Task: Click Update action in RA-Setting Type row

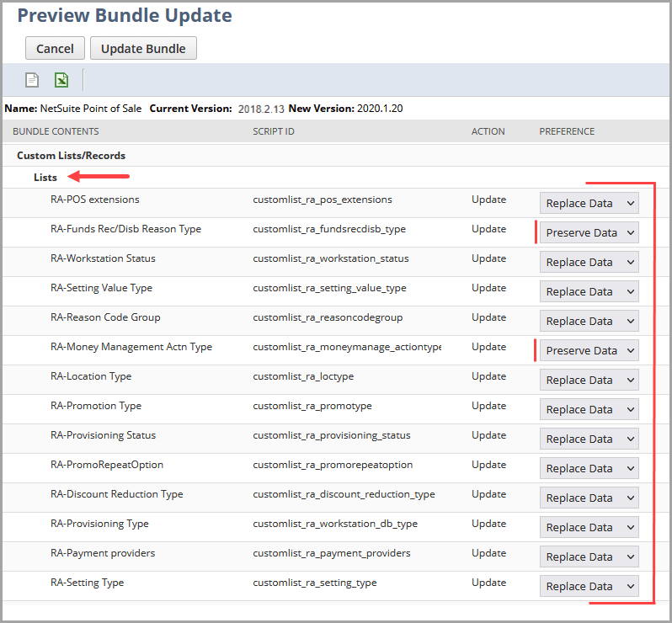Action: (x=488, y=583)
